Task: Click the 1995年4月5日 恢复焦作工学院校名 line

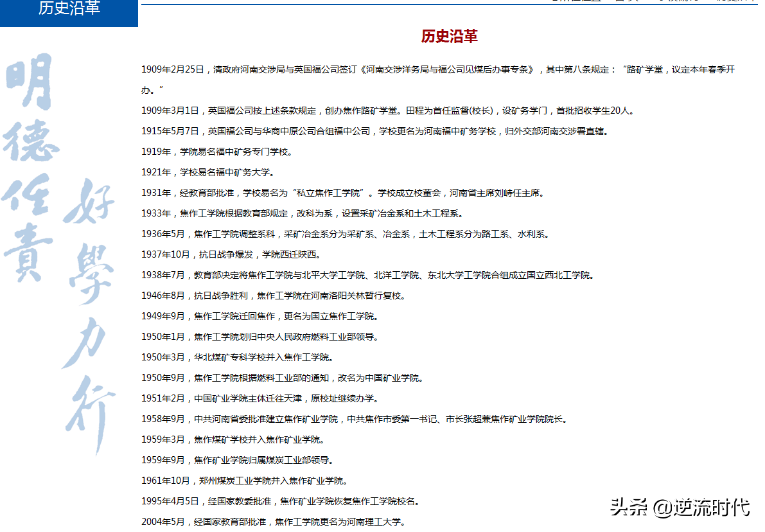Action: click(281, 501)
